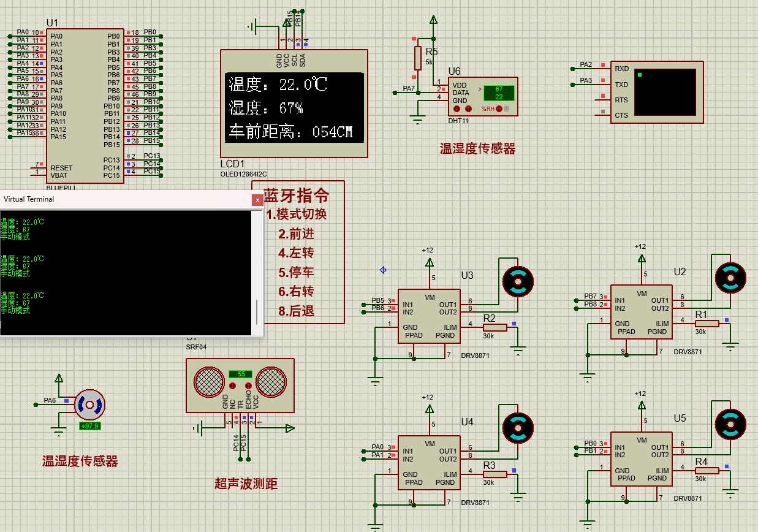Click the virtual terminal component's black screen
Viewport: 758px width, 532px height.
[665, 92]
